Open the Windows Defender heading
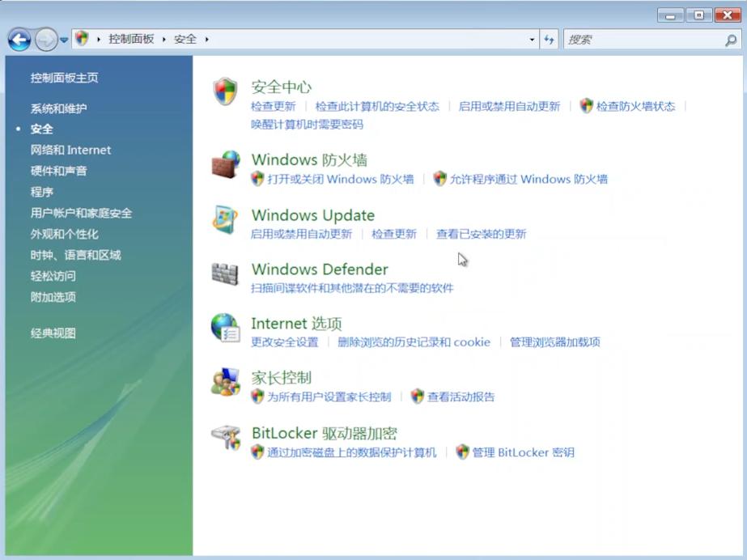747x560 pixels. click(x=320, y=269)
